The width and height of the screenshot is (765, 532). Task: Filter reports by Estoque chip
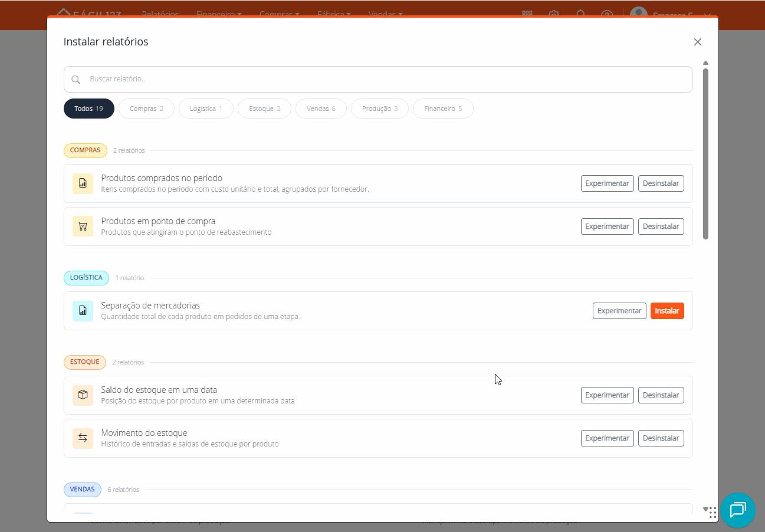pos(265,109)
